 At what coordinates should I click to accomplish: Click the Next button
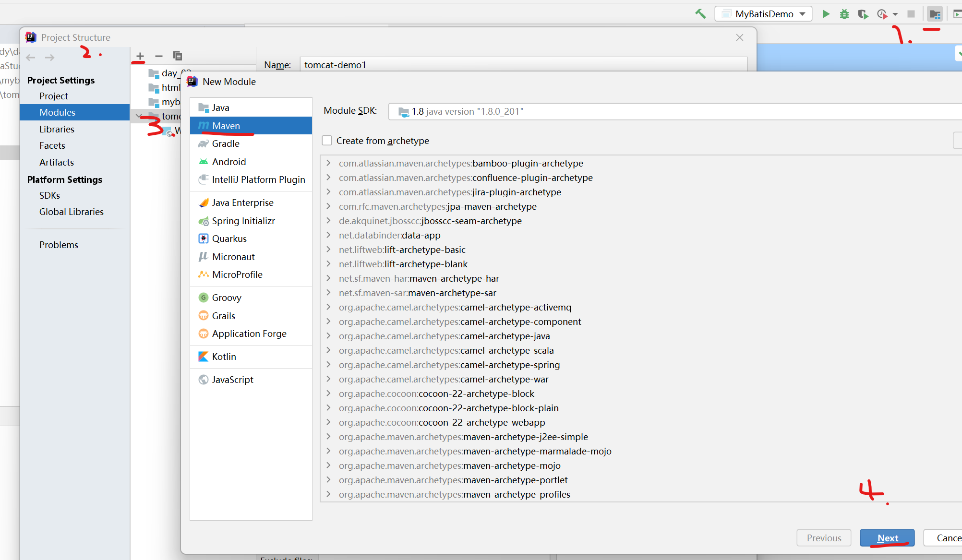point(887,538)
